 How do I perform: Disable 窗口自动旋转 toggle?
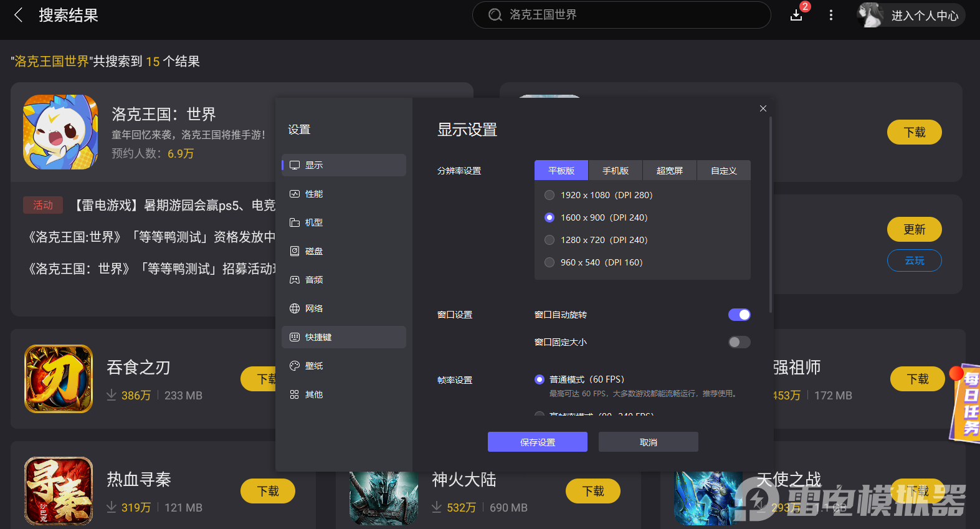pos(740,315)
